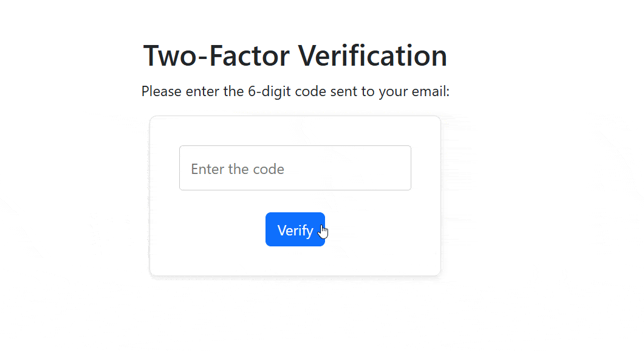Click the Verify button label text
Screen dimensions: 644x351
[295, 230]
